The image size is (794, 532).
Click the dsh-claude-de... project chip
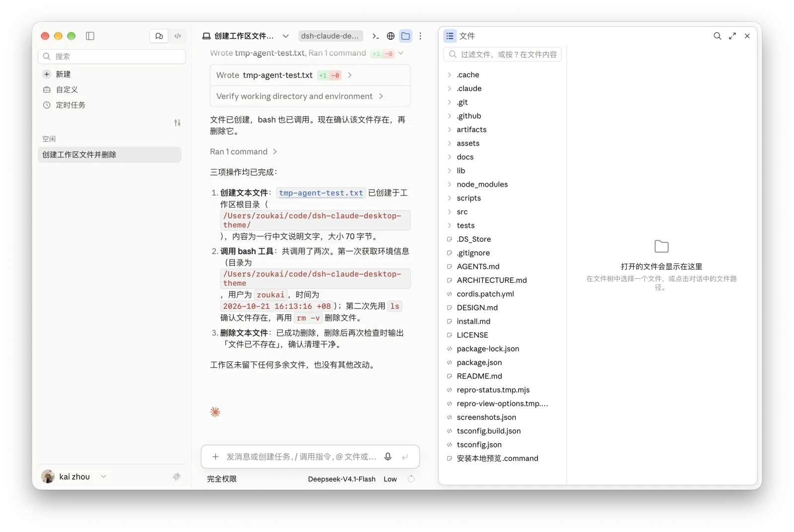click(330, 36)
